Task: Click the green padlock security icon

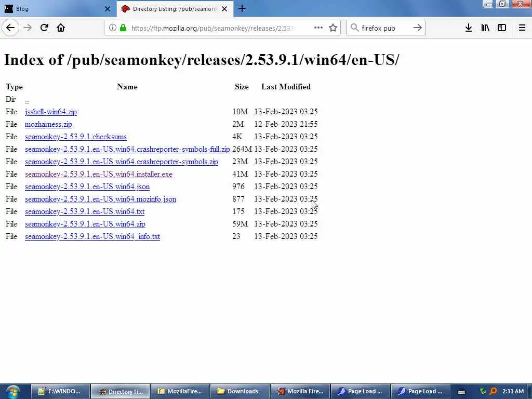Action: point(124,28)
